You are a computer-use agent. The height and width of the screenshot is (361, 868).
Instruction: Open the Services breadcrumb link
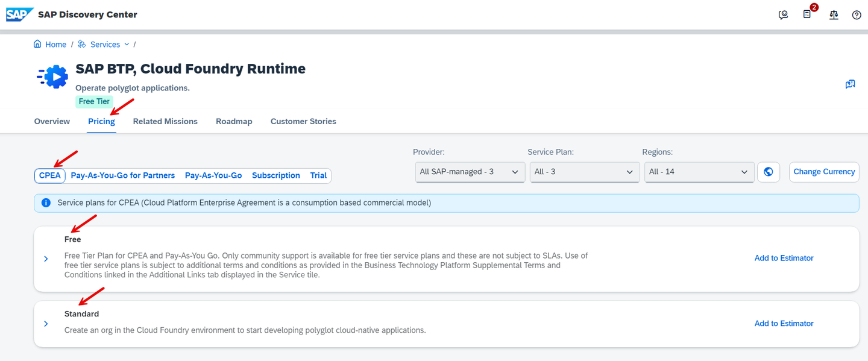coord(105,44)
